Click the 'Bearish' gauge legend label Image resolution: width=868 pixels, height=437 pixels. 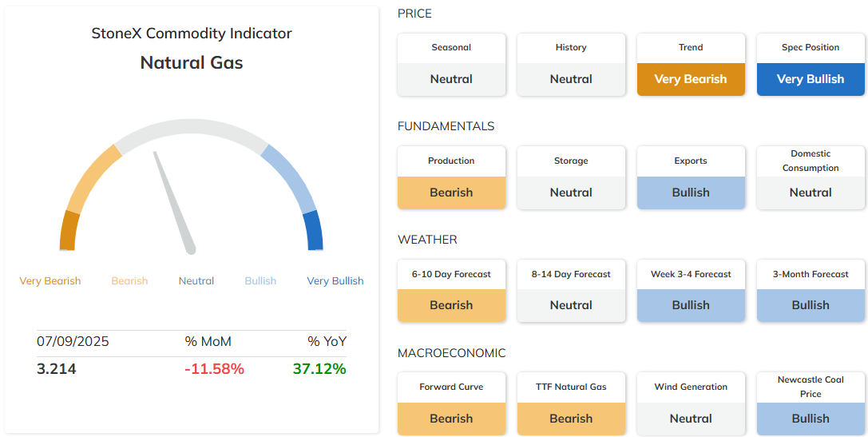(x=129, y=280)
